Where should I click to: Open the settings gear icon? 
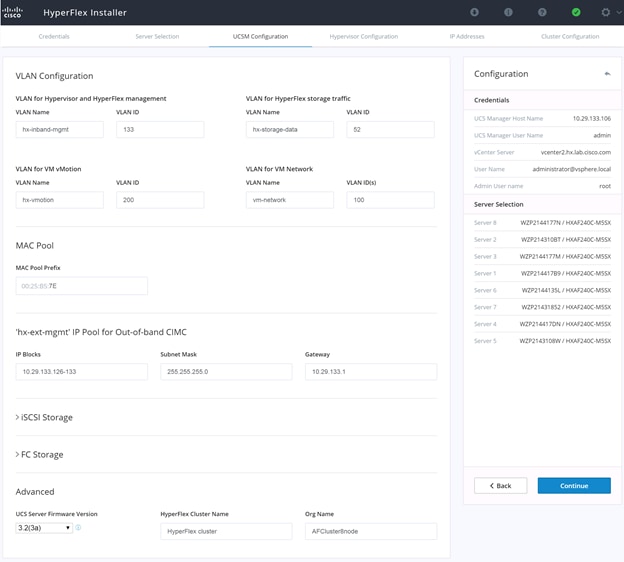[605, 12]
